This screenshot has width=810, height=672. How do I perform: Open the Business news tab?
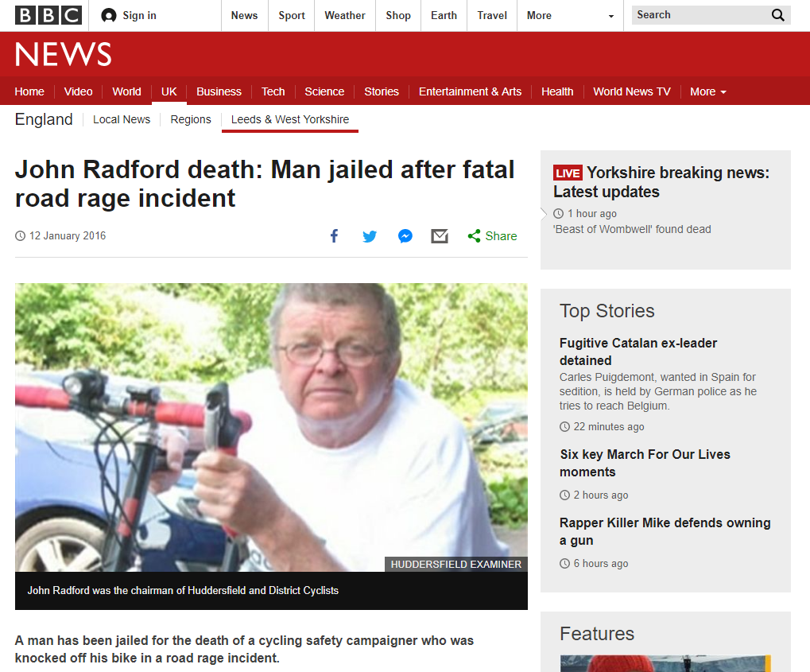point(219,91)
